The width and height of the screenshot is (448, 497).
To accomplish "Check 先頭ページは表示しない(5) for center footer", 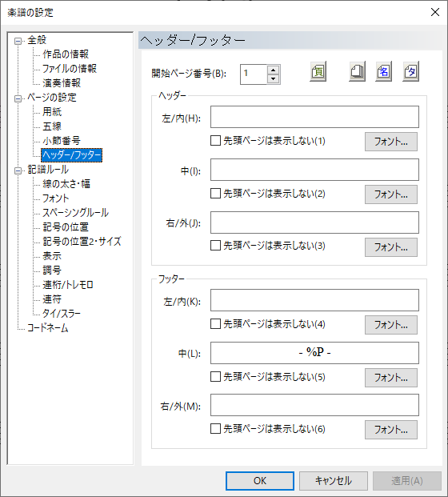I will [215, 377].
